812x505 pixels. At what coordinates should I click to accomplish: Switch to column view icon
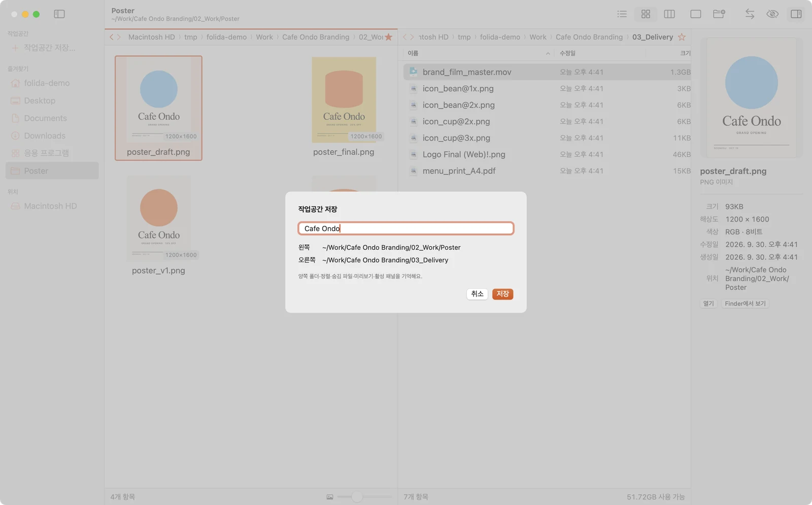pyautogui.click(x=669, y=14)
